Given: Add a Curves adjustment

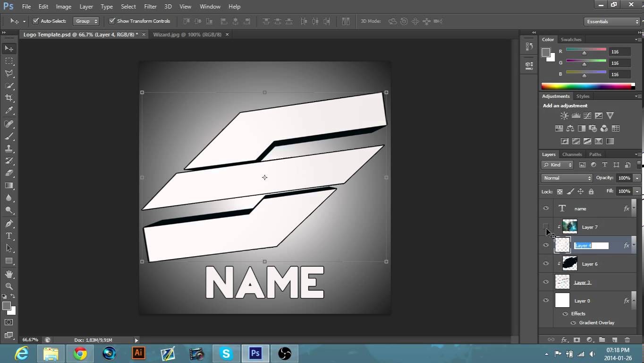Looking at the screenshot, I should [587, 115].
